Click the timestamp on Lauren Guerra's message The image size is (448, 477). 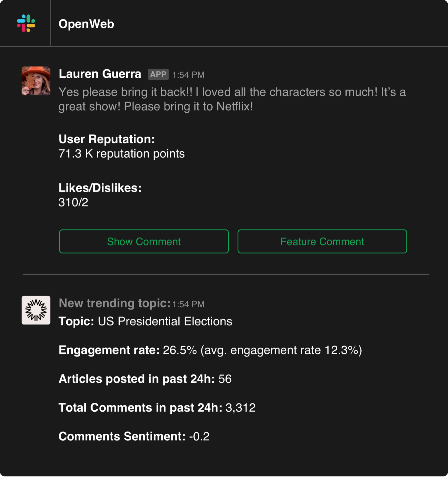pyautogui.click(x=188, y=75)
